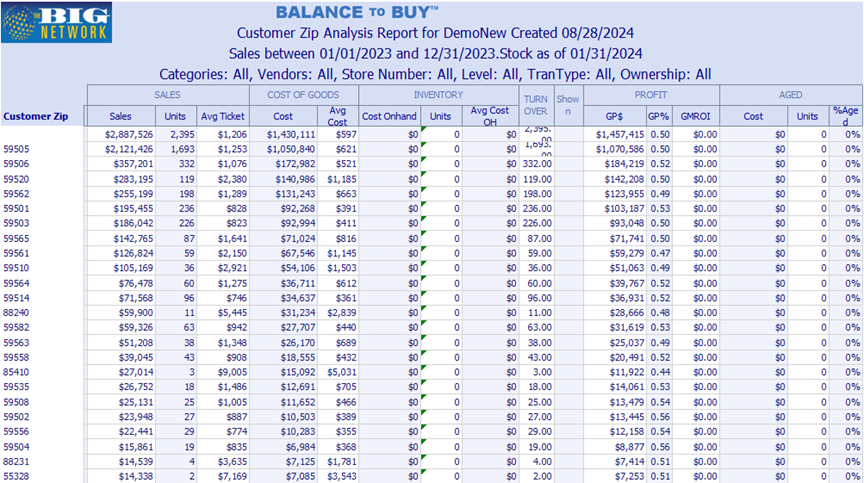Select customer zip 59558
The height and width of the screenshot is (483, 864).
pyautogui.click(x=17, y=357)
